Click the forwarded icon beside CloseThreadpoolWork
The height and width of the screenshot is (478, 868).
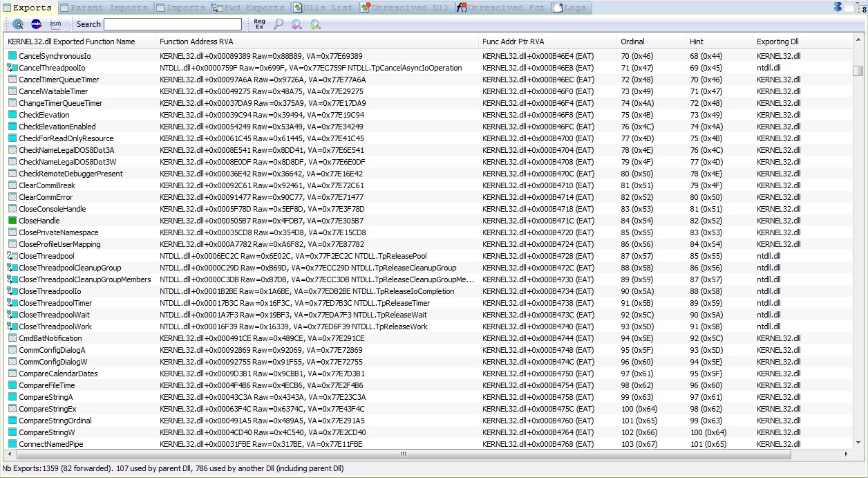[x=12, y=327]
